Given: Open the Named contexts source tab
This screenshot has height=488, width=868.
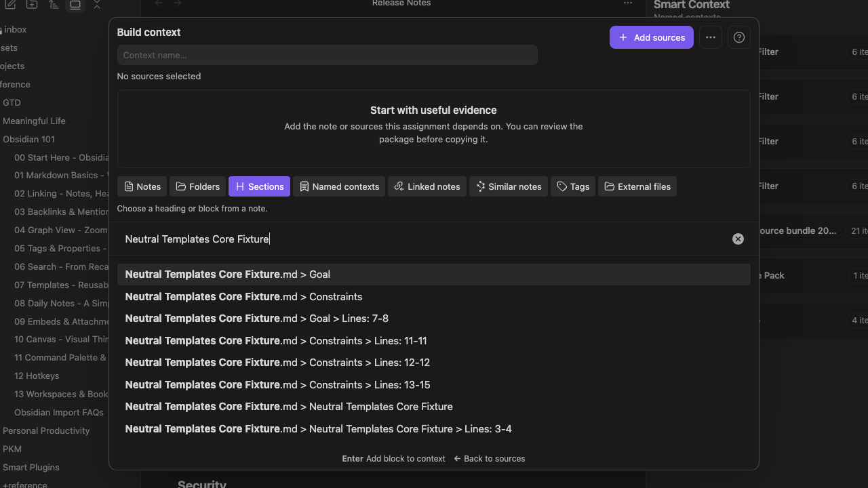Looking at the screenshot, I should [x=339, y=186].
